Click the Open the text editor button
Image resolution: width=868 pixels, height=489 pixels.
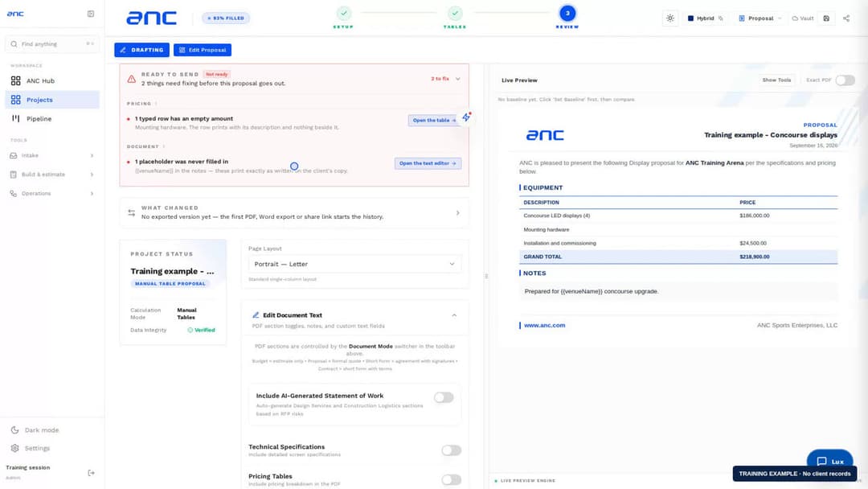click(428, 163)
